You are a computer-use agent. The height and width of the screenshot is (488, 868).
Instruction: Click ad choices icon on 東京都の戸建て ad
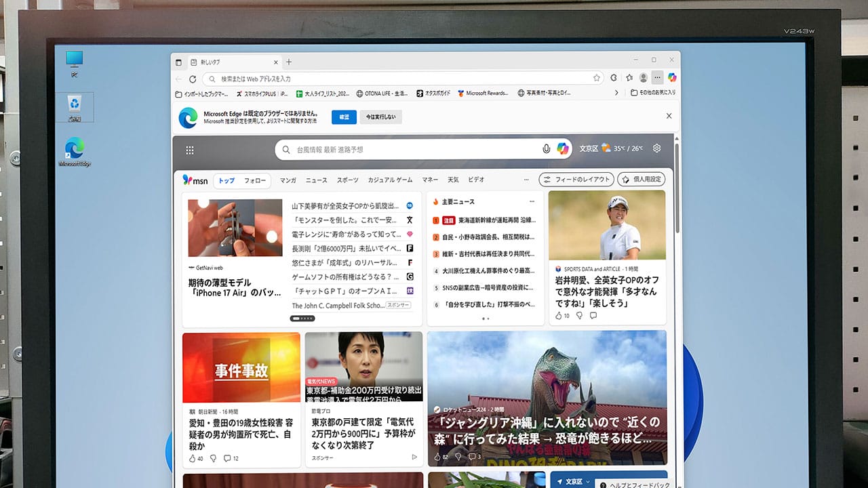click(414, 457)
